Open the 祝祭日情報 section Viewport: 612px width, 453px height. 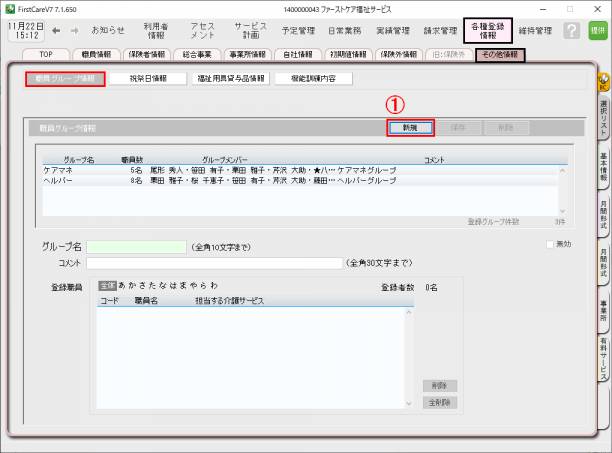pos(149,78)
